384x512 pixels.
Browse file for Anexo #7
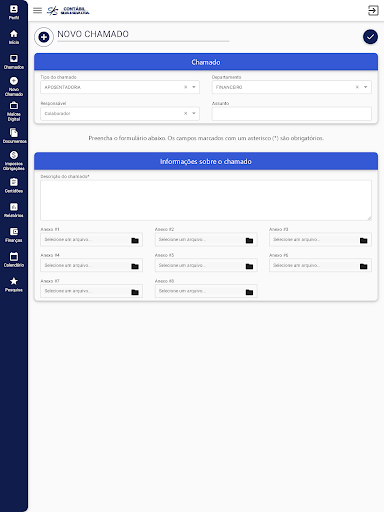click(x=135, y=292)
